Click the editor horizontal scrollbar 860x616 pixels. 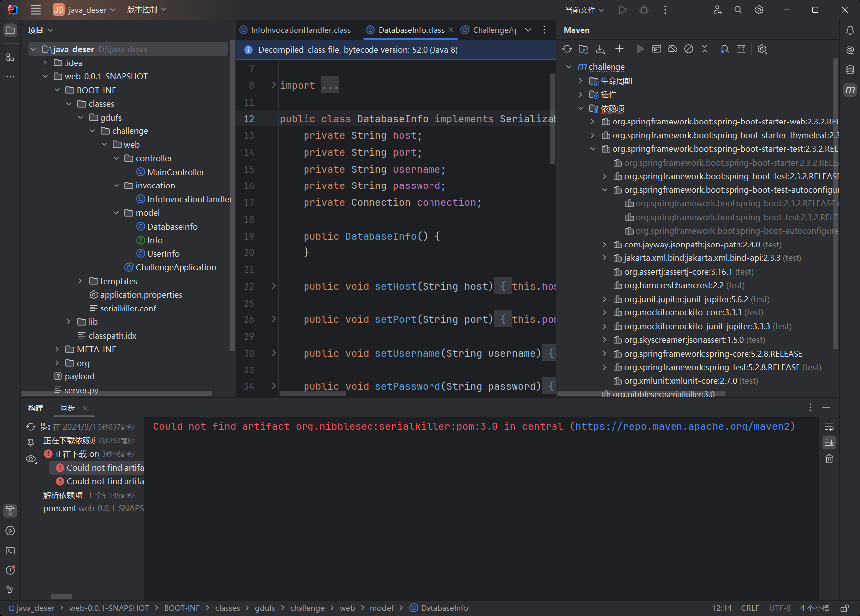pos(312,394)
